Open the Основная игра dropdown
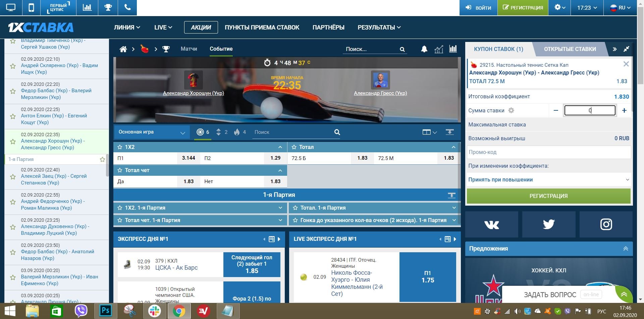Image resolution: width=644 pixels, height=319 pixels. tap(152, 132)
